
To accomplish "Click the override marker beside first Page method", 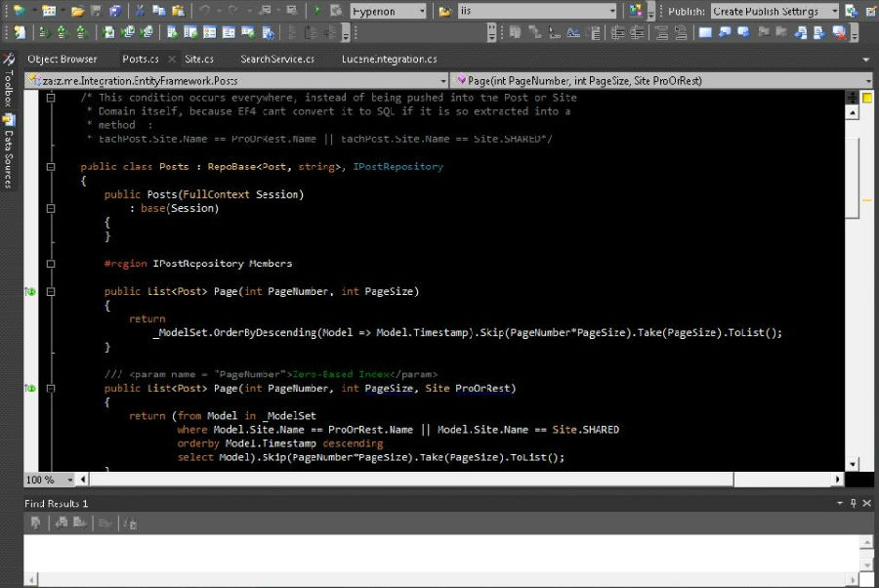I will point(30,291).
